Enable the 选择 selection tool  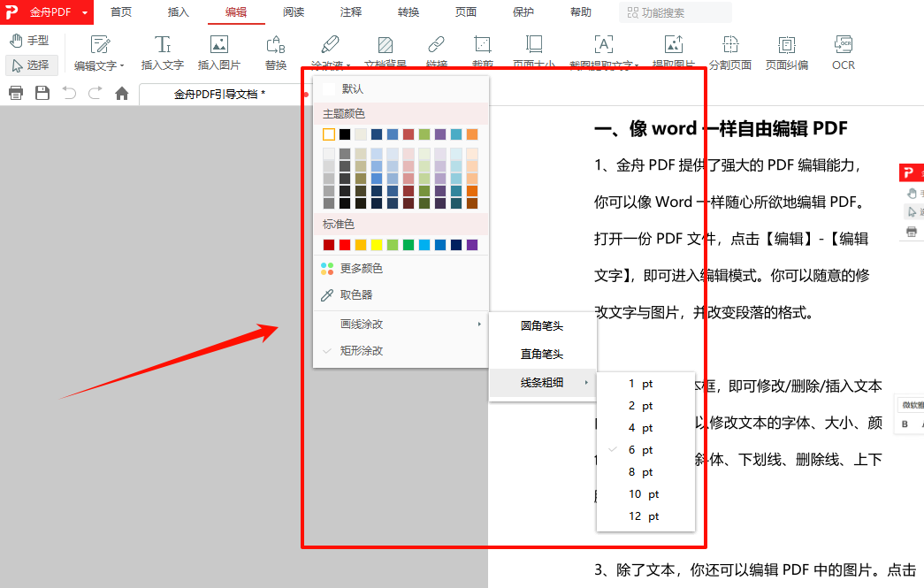(31, 65)
